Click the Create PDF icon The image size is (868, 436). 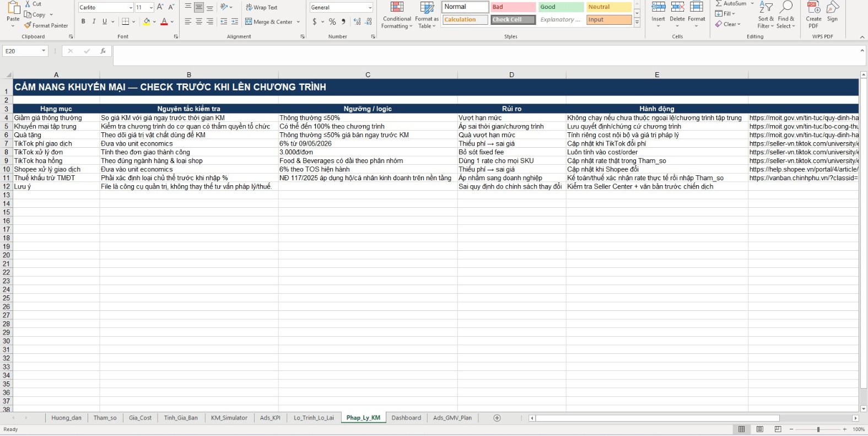[813, 8]
